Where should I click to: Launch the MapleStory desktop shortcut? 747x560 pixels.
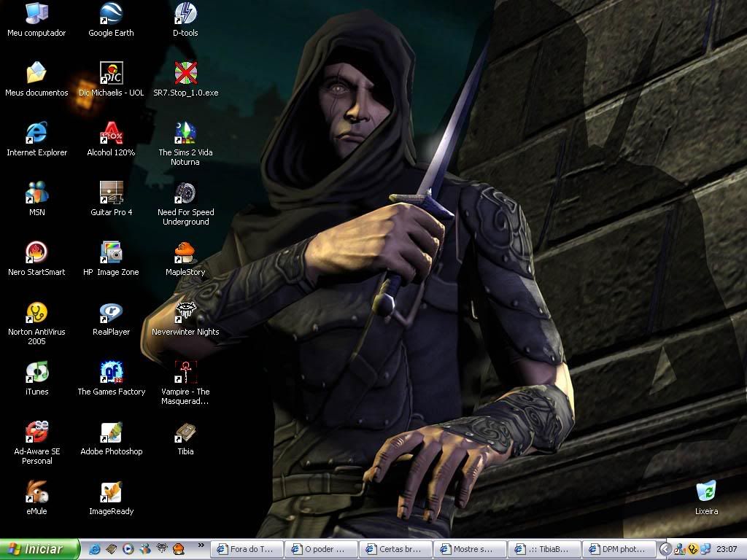185,259
